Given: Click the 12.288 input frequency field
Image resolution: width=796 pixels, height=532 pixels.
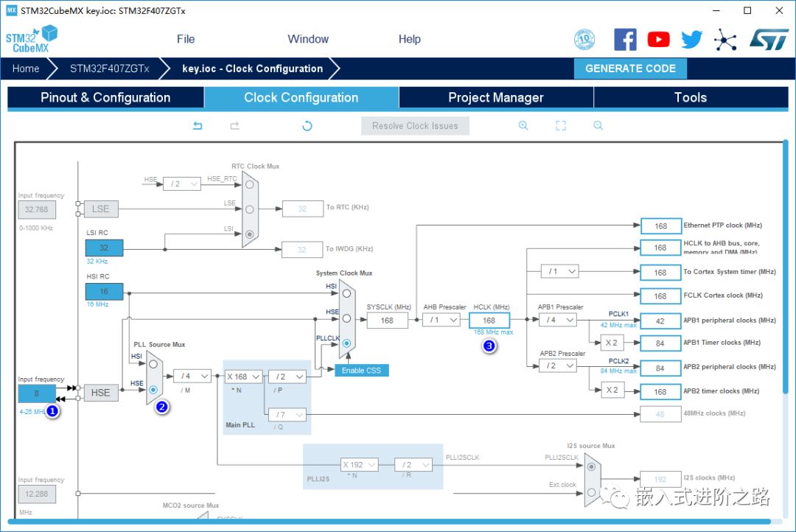Looking at the screenshot, I should pos(37,494).
